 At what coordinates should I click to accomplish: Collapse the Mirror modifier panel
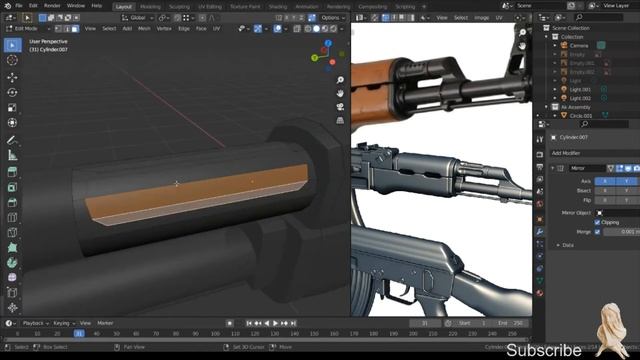click(553, 168)
